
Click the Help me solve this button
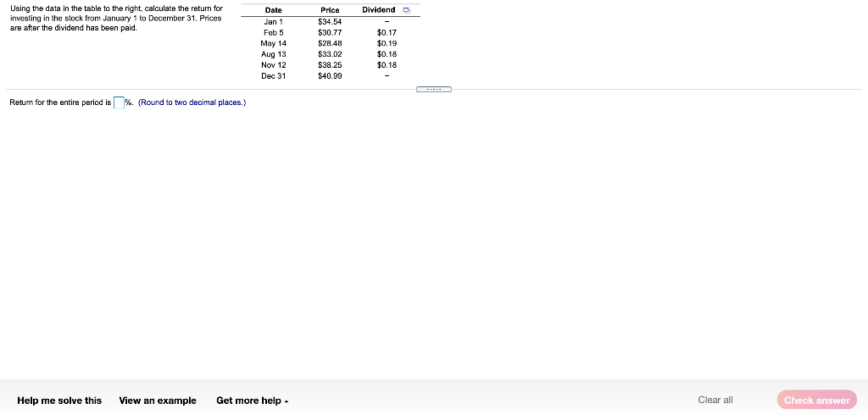tap(59, 401)
